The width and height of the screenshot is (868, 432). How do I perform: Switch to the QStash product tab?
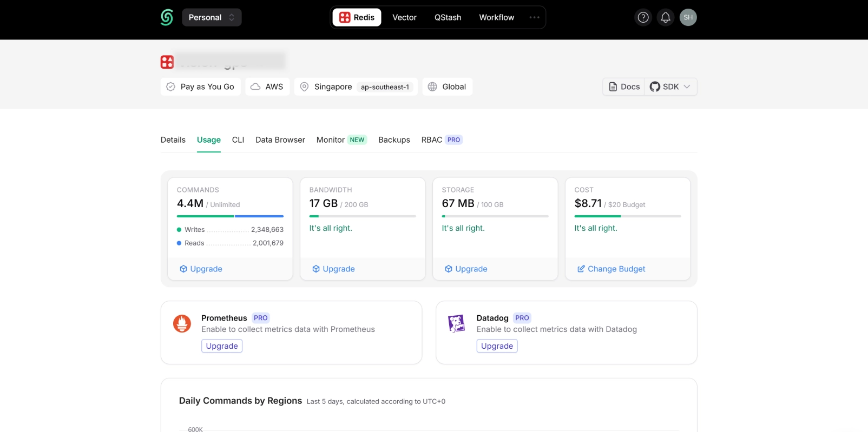click(x=448, y=17)
